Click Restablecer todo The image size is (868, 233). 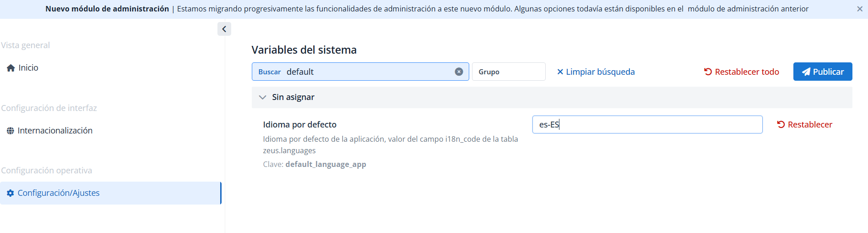point(742,72)
